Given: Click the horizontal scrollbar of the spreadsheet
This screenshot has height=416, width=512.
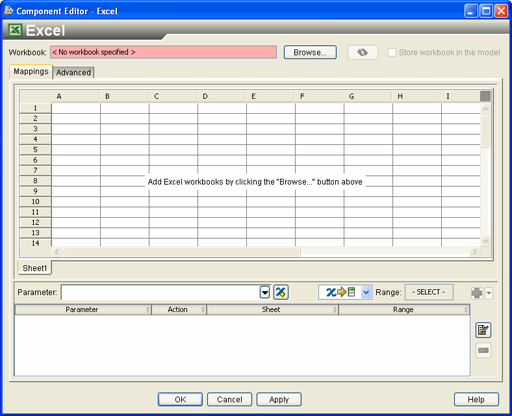Looking at the screenshot, I should 265,252.
